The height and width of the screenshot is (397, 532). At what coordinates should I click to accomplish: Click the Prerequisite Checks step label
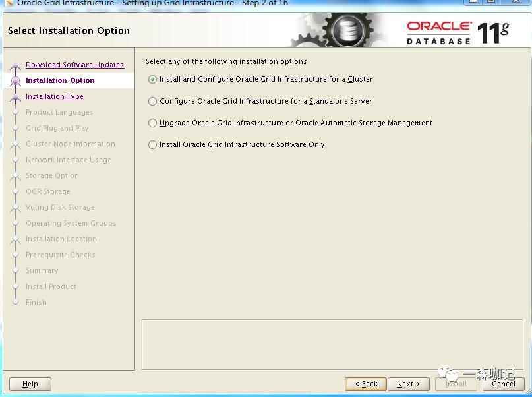61,255
